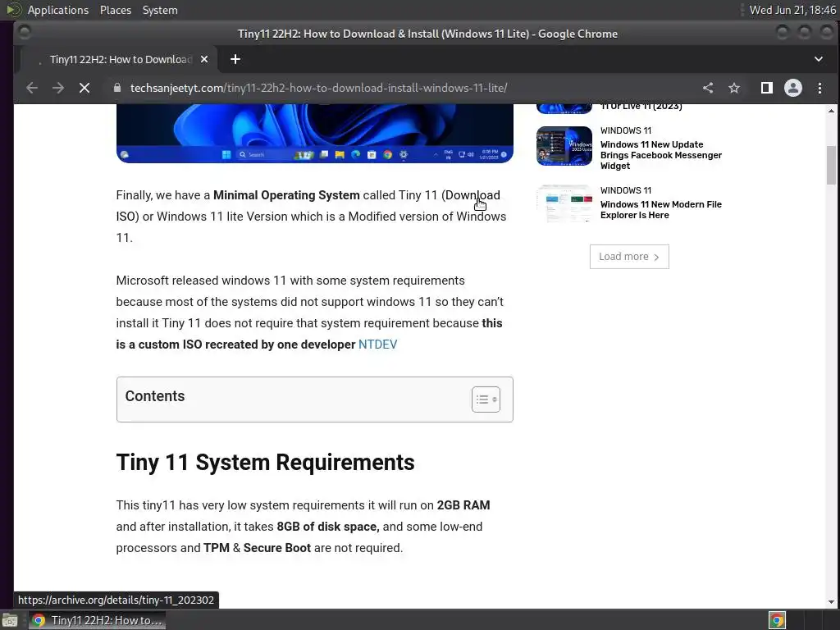
Task: Click the Contents heading box
Action: tap(314, 399)
